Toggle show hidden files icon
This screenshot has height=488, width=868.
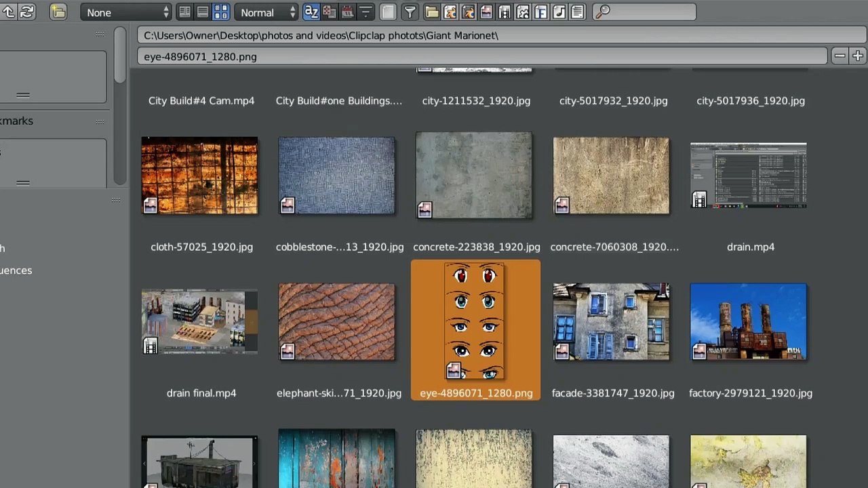388,12
